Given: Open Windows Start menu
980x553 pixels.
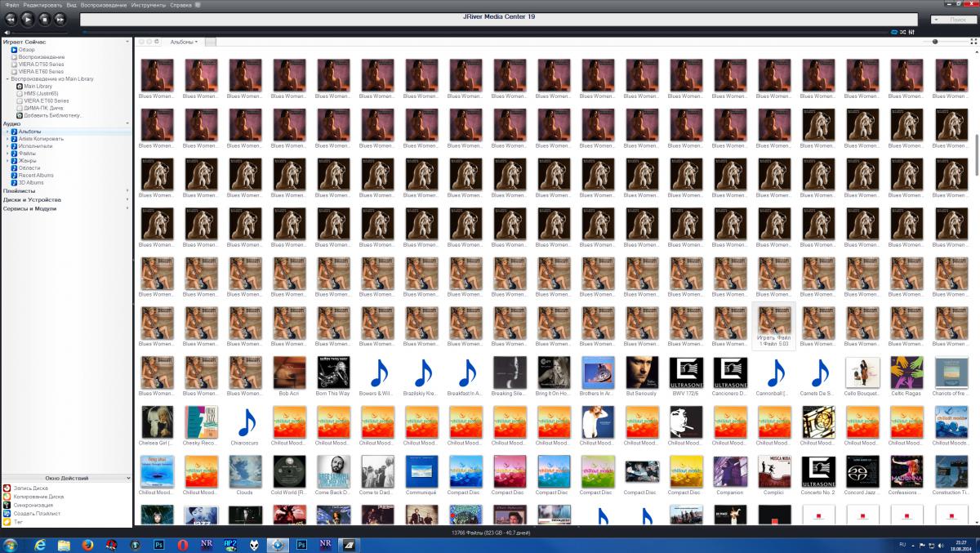Looking at the screenshot, I should [11, 544].
